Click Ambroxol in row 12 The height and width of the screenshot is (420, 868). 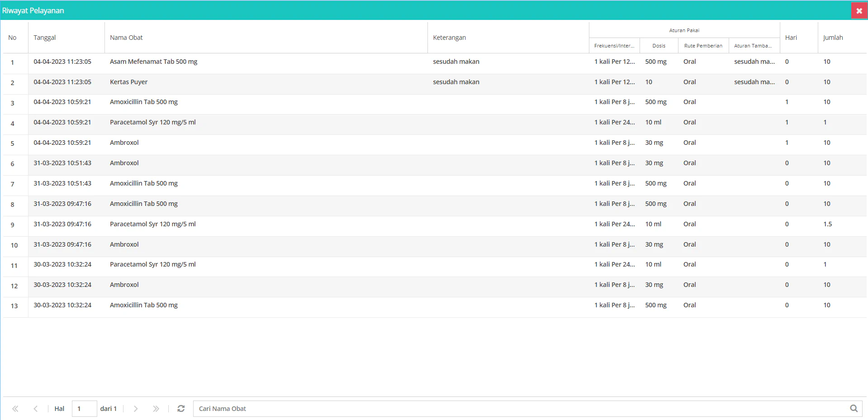point(124,285)
